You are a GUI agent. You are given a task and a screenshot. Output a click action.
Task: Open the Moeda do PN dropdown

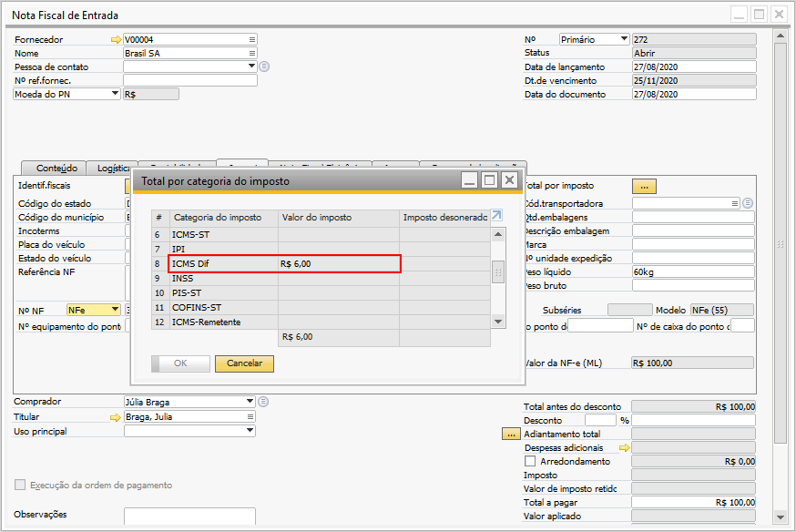coord(116,94)
